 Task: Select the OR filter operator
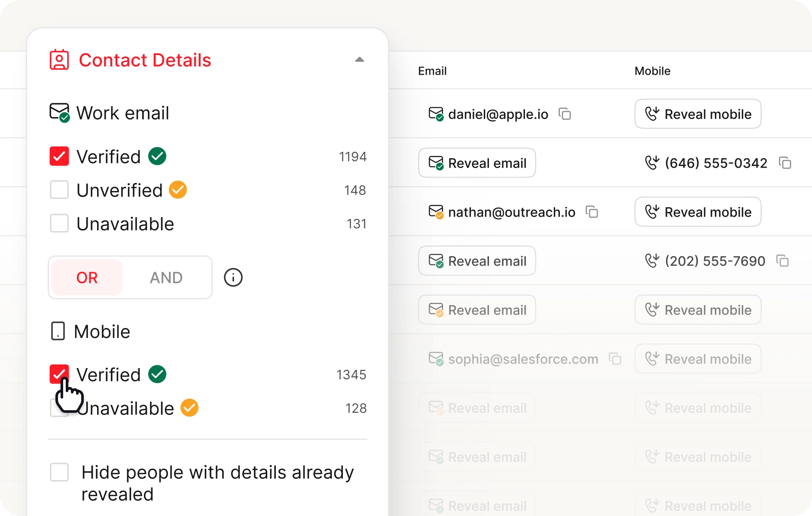(87, 278)
